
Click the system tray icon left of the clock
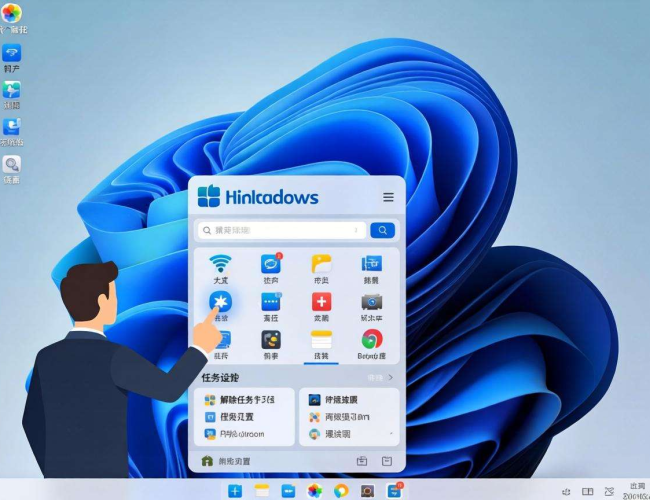pyautogui.click(x=609, y=492)
